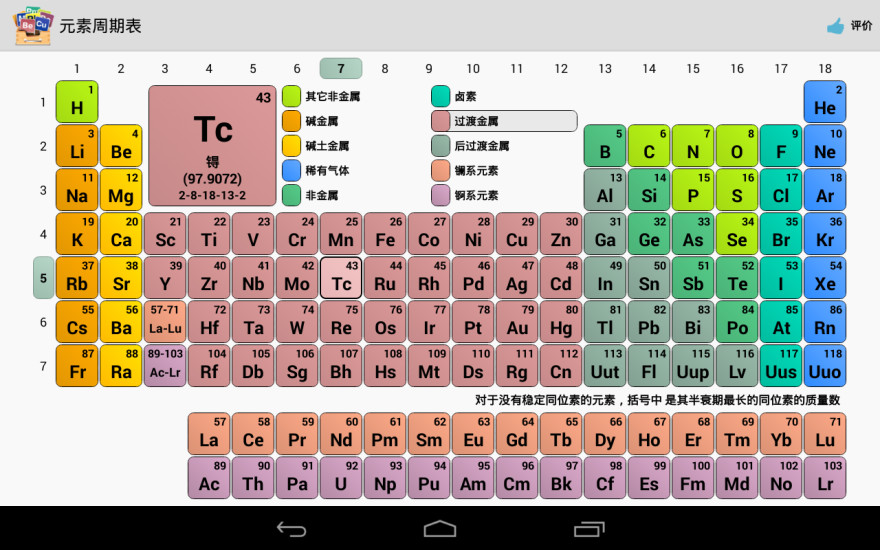
Task: Click the 评价 rating text
Action: point(861,26)
